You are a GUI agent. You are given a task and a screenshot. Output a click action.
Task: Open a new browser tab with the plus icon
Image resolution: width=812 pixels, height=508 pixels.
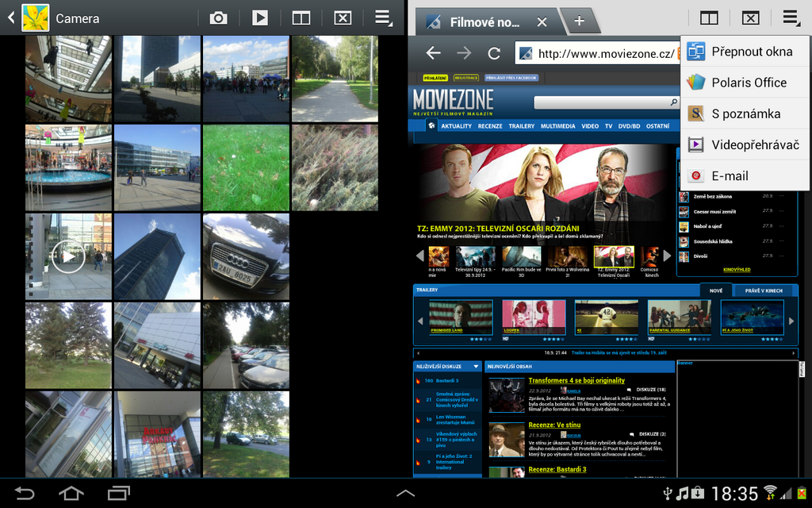coord(580,21)
